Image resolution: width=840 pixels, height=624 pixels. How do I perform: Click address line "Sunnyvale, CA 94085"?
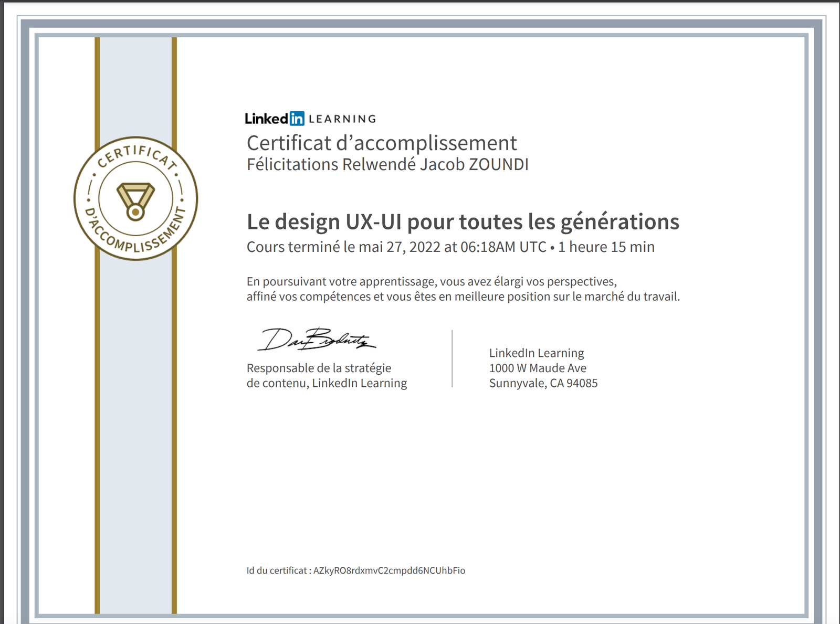(543, 383)
